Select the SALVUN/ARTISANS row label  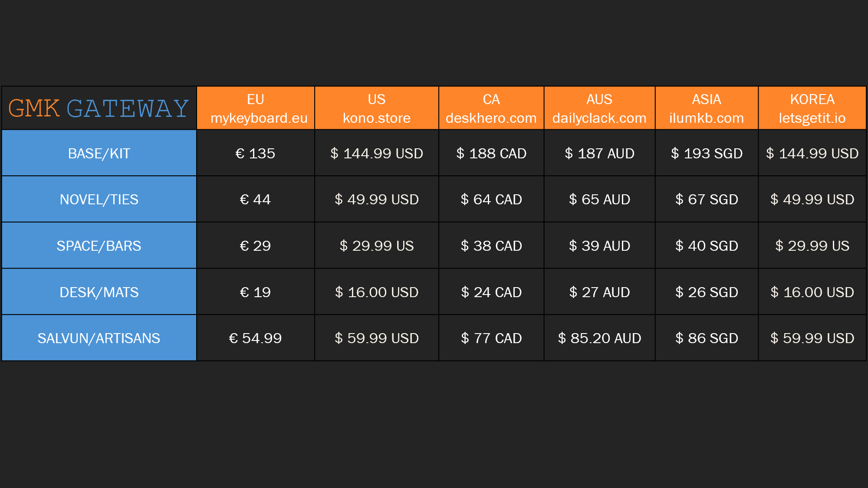(99, 338)
